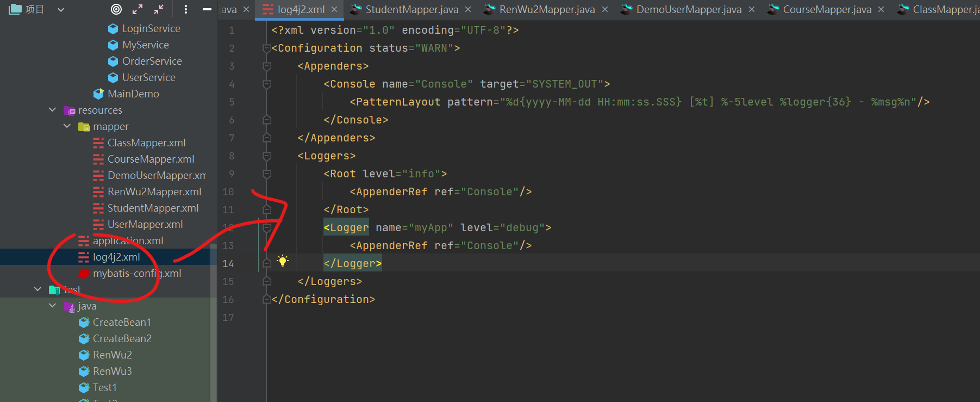Screen dimensions: 980x402
Task: Click the project folder icon in header
Action: (x=15, y=9)
